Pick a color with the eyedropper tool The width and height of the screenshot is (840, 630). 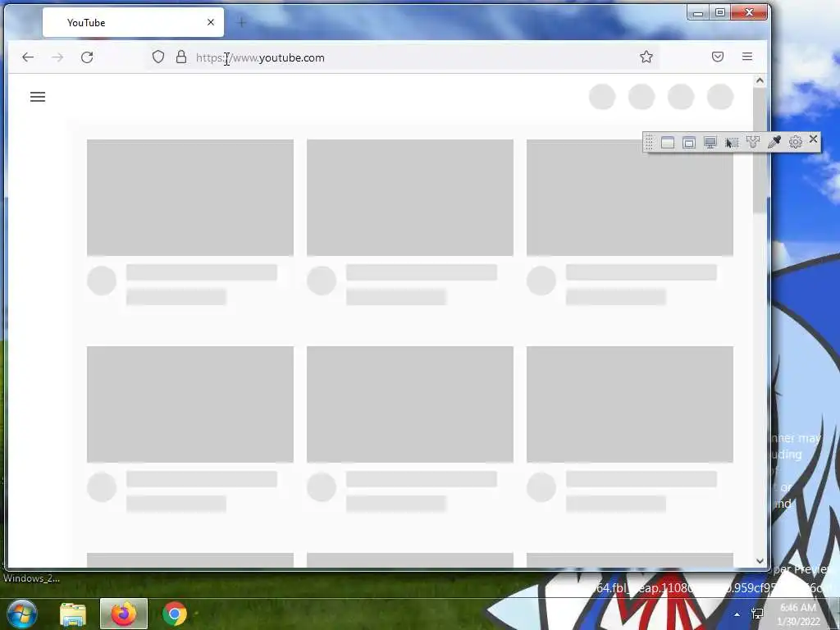click(x=774, y=142)
